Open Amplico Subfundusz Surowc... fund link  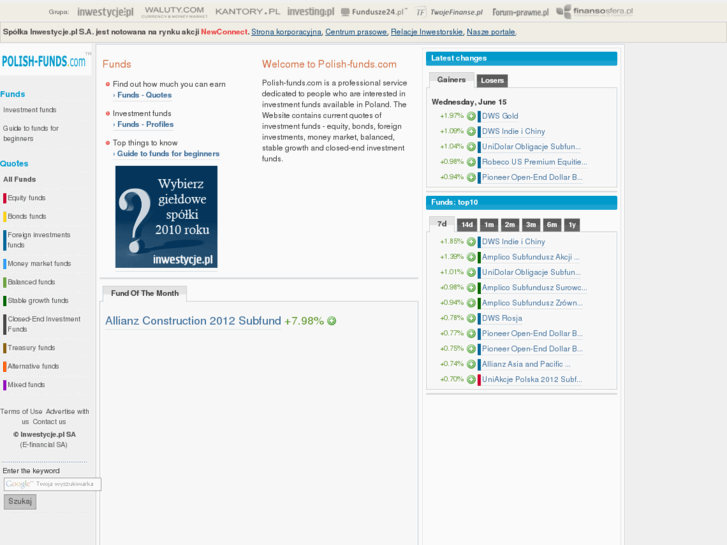click(x=534, y=288)
